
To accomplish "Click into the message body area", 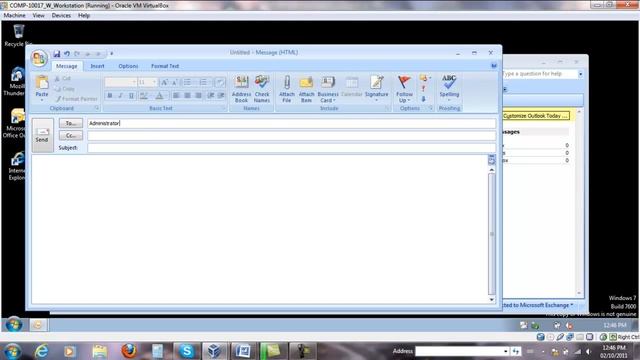I will pyautogui.click(x=260, y=229).
